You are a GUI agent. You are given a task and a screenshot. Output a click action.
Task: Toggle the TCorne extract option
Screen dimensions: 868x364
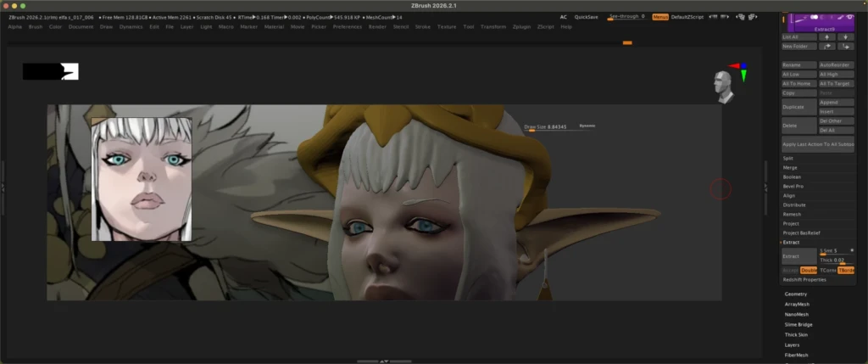click(x=827, y=271)
